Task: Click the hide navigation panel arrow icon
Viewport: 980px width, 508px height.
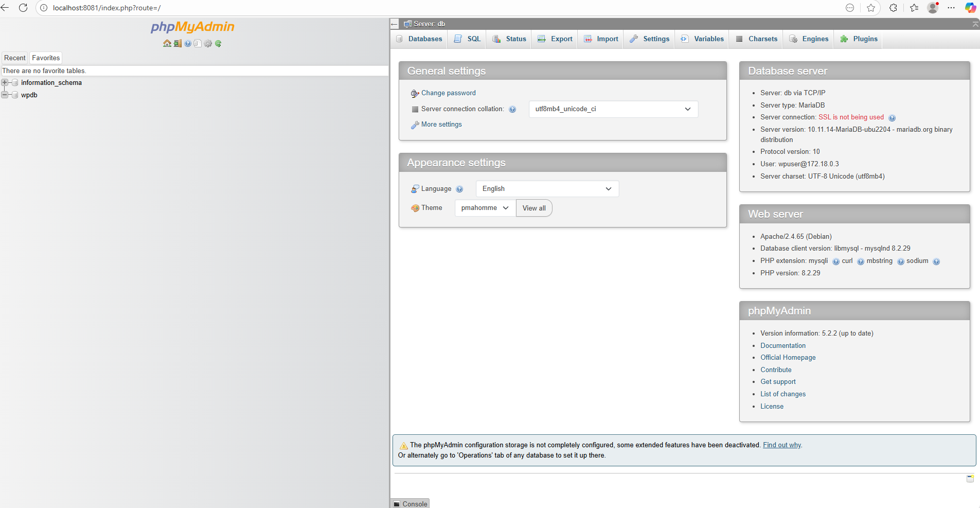Action: [x=395, y=24]
